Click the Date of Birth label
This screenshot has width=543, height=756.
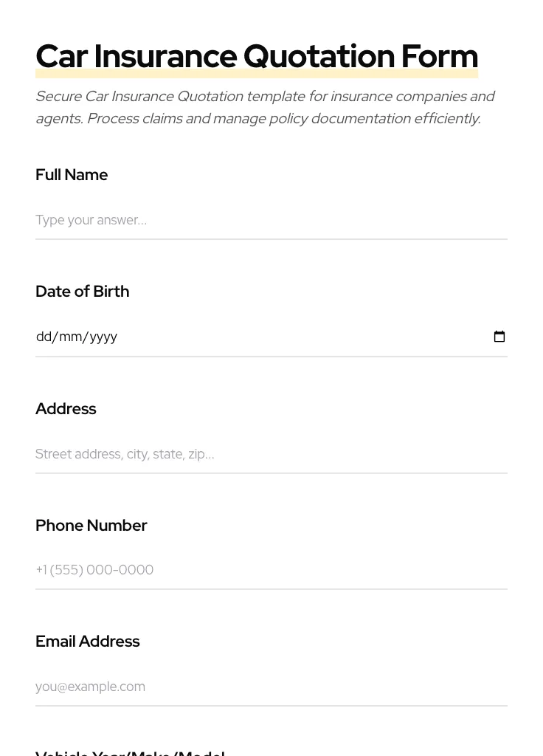coord(82,292)
